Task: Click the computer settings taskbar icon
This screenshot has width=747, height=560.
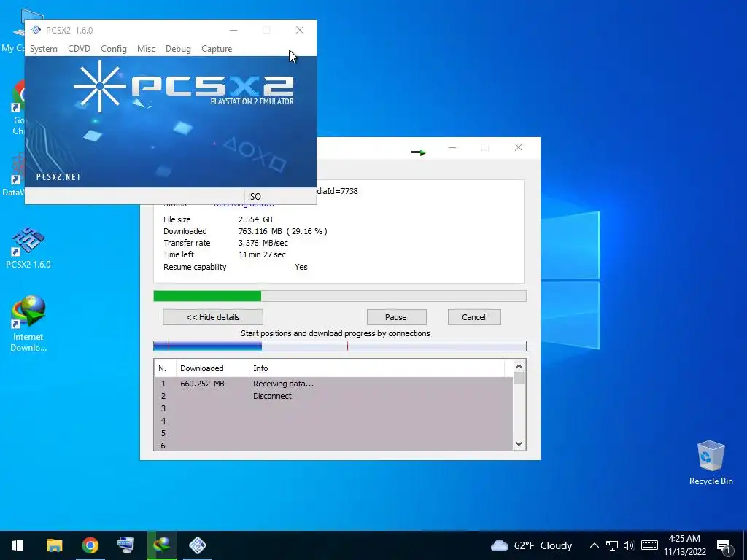Action: click(125, 545)
